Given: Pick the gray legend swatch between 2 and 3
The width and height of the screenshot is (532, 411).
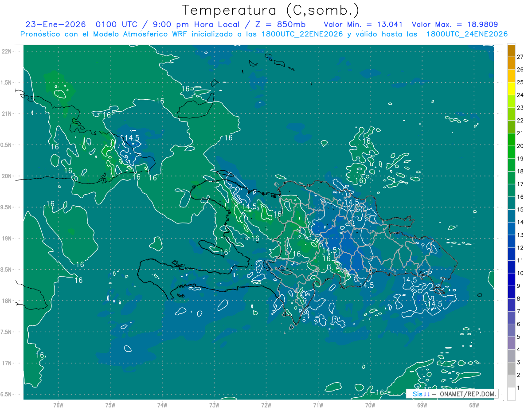Looking at the screenshot, I should 511,368.
